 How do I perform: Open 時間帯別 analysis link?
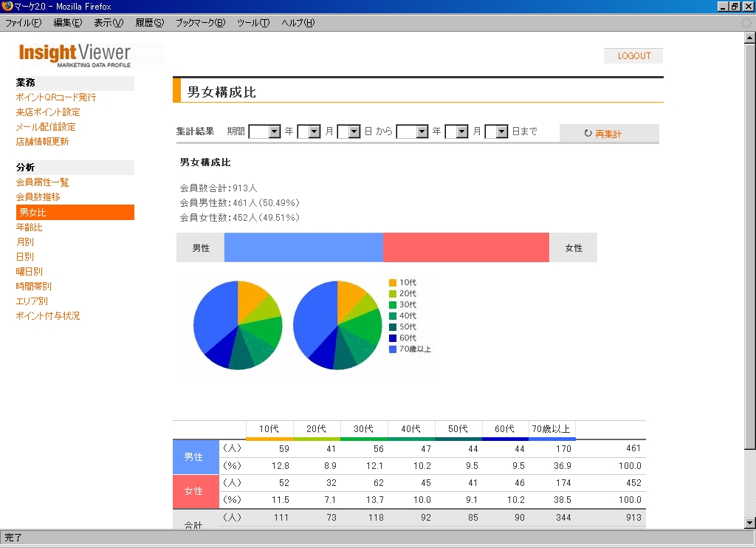(33, 286)
